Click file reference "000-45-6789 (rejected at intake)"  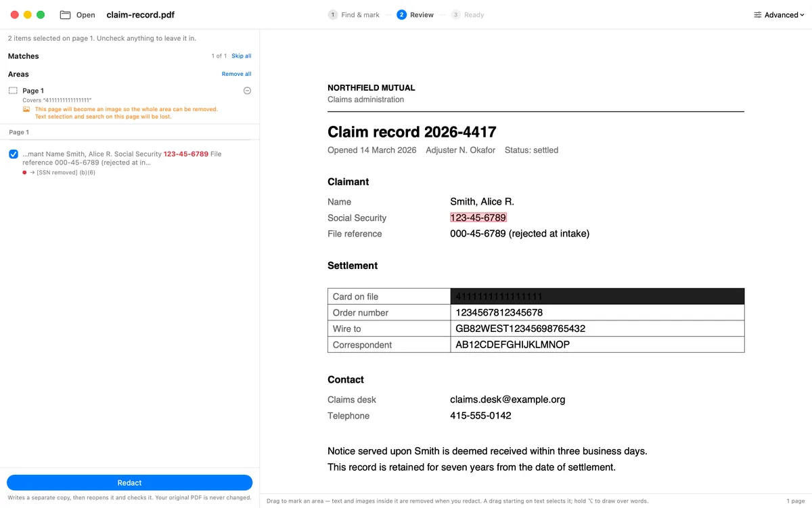point(520,234)
